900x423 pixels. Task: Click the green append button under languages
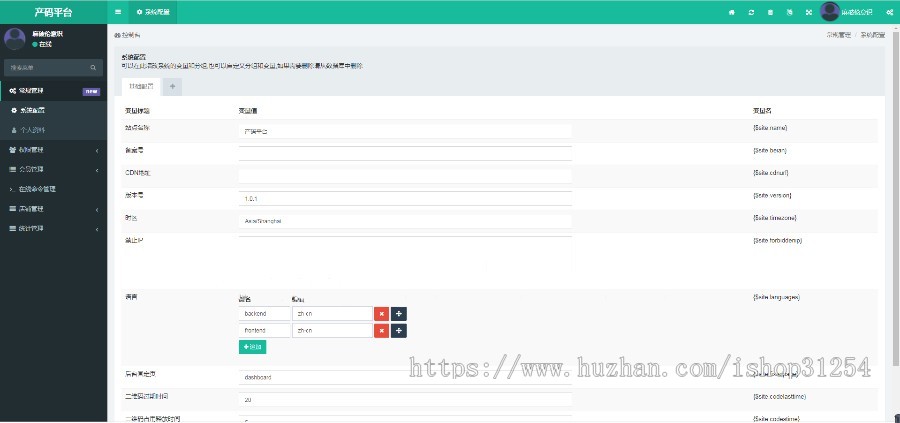(252, 347)
